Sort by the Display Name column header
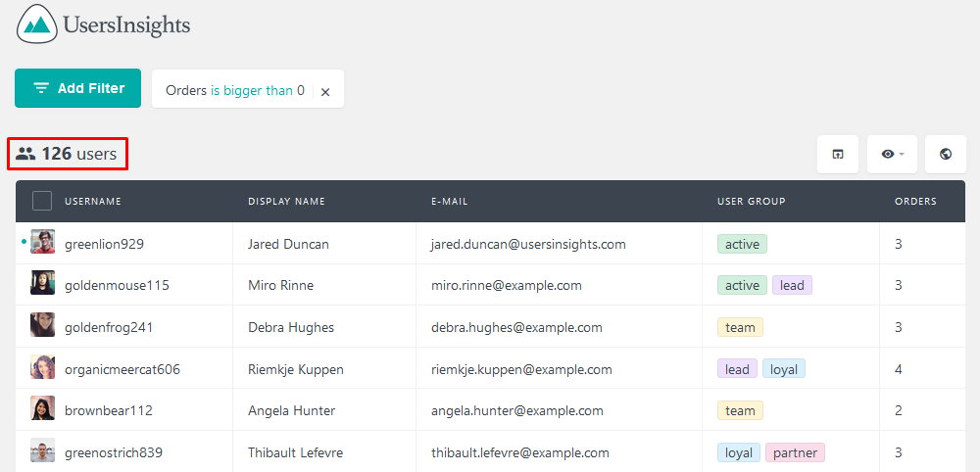The image size is (980, 472). point(286,202)
